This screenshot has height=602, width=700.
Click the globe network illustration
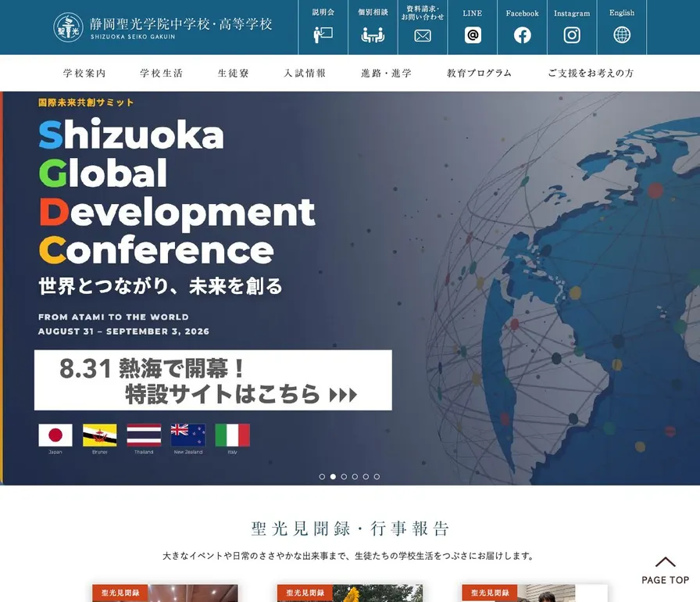pos(562,290)
